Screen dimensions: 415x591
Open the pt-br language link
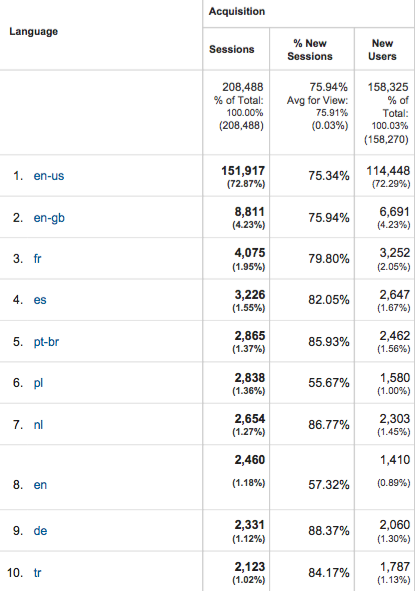tap(46, 342)
